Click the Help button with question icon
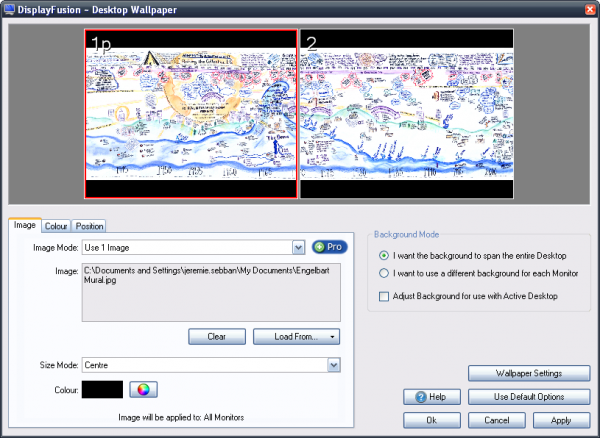600x438 pixels. (x=430, y=397)
